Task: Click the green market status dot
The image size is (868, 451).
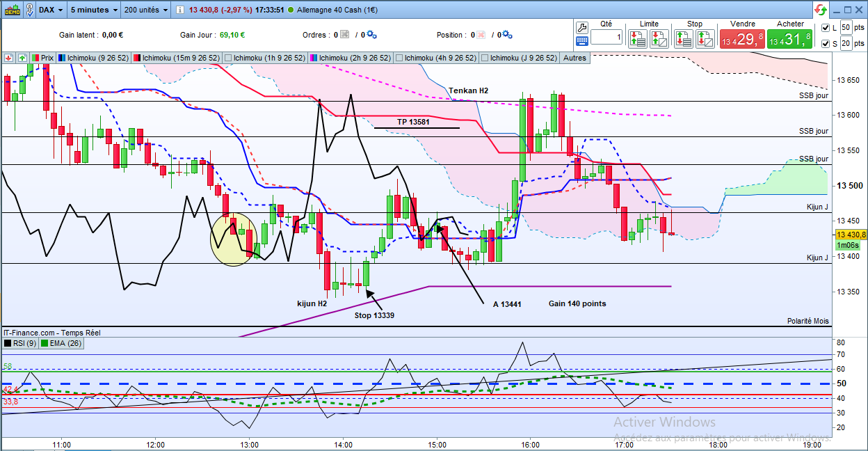Action: [x=291, y=10]
